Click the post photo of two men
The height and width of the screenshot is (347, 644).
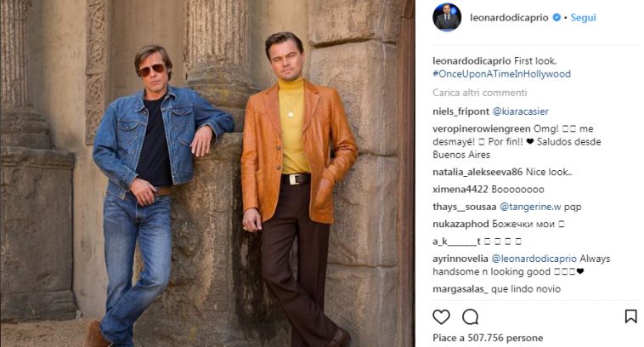click(x=207, y=173)
